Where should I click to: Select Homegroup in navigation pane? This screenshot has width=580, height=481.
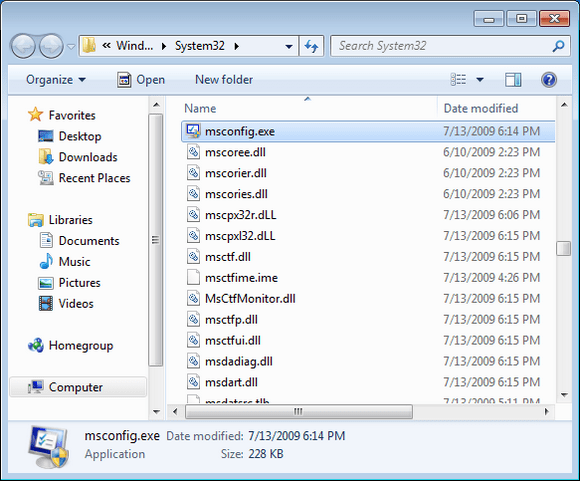point(71,346)
